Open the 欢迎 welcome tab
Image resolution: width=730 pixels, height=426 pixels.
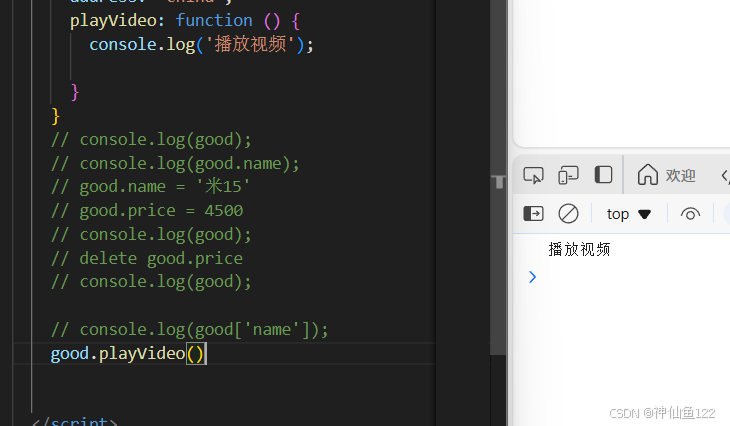tap(666, 176)
